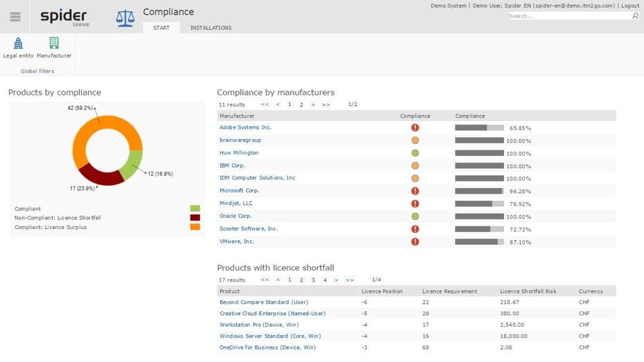Click the orange Licence Surplus legend swatch

tap(195, 227)
